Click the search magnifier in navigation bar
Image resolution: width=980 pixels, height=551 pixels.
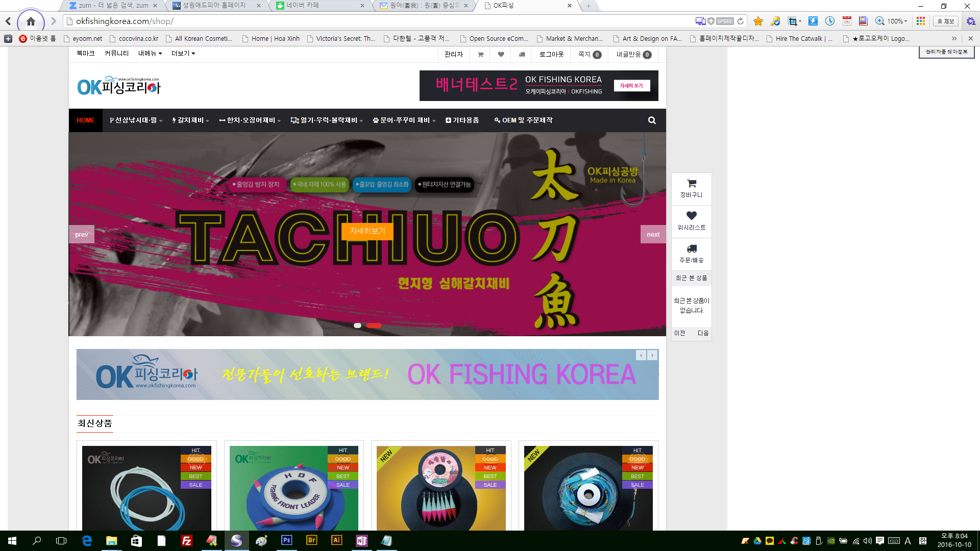[x=652, y=120]
